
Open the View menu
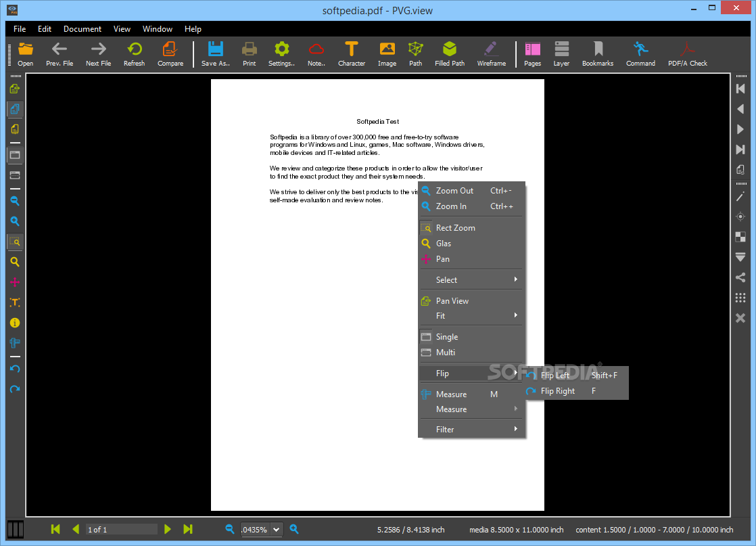pos(122,29)
